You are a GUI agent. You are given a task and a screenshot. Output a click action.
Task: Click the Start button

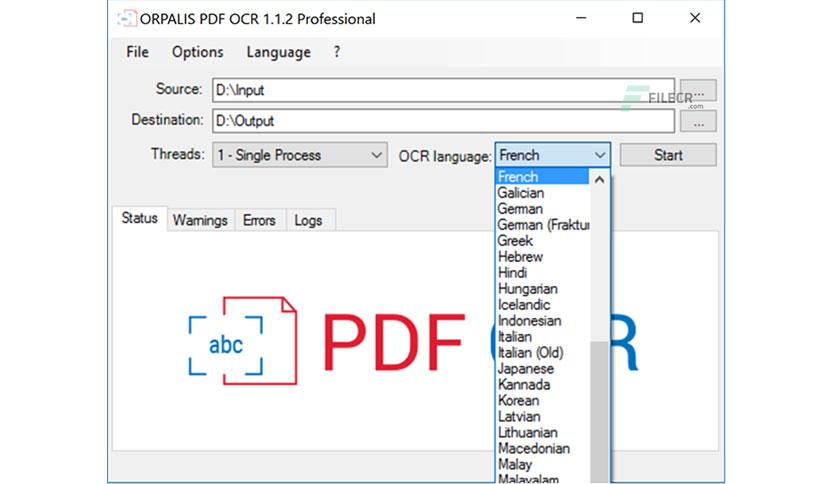click(668, 155)
